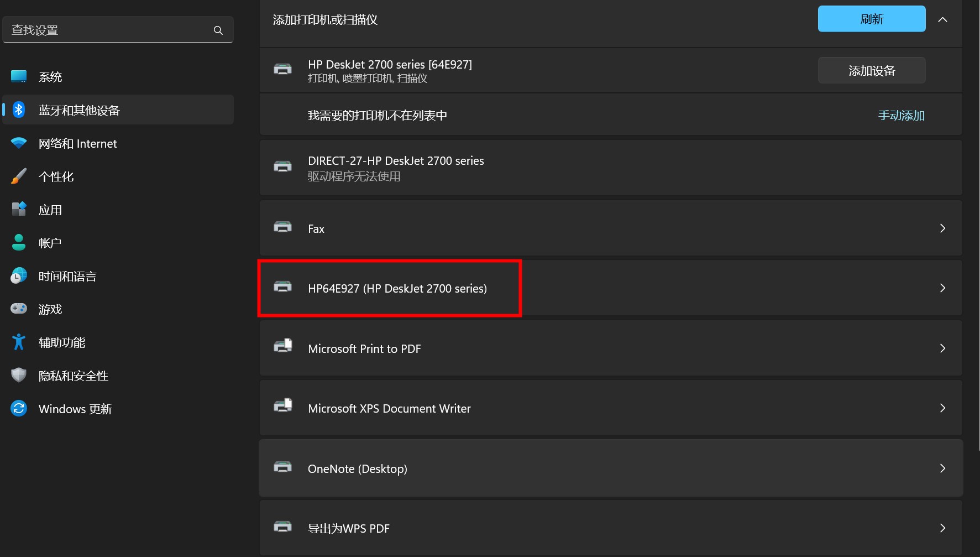Click the 刷新 refresh button

(872, 19)
